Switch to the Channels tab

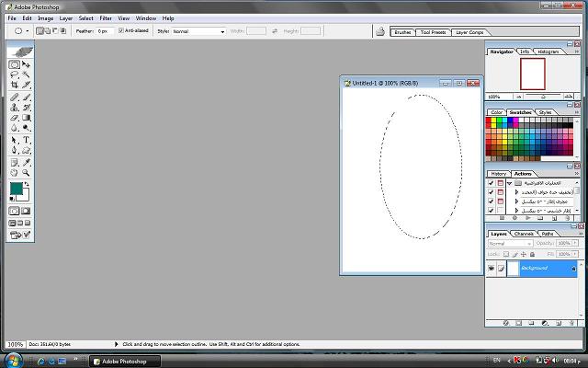523,234
